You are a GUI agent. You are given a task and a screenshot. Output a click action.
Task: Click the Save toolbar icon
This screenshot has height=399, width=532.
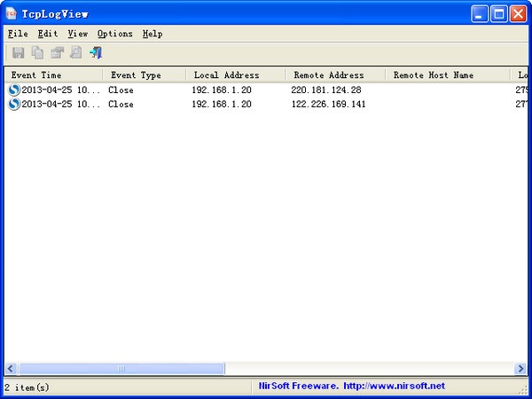click(19, 53)
